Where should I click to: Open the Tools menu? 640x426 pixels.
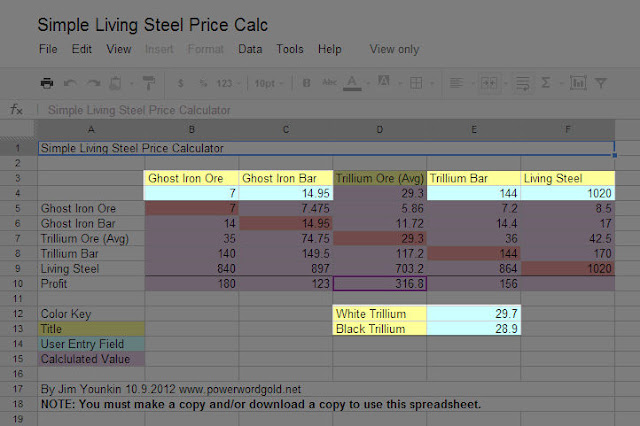[x=290, y=49]
